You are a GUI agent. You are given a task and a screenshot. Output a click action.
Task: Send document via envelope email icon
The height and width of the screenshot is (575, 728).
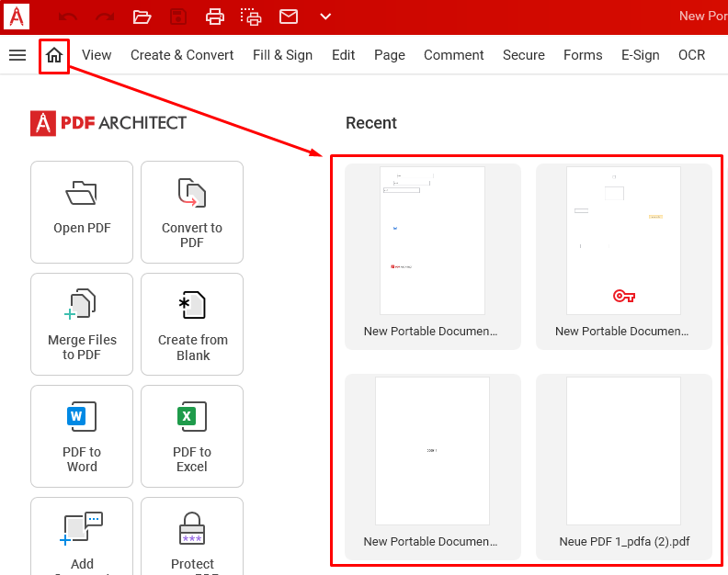[289, 17]
